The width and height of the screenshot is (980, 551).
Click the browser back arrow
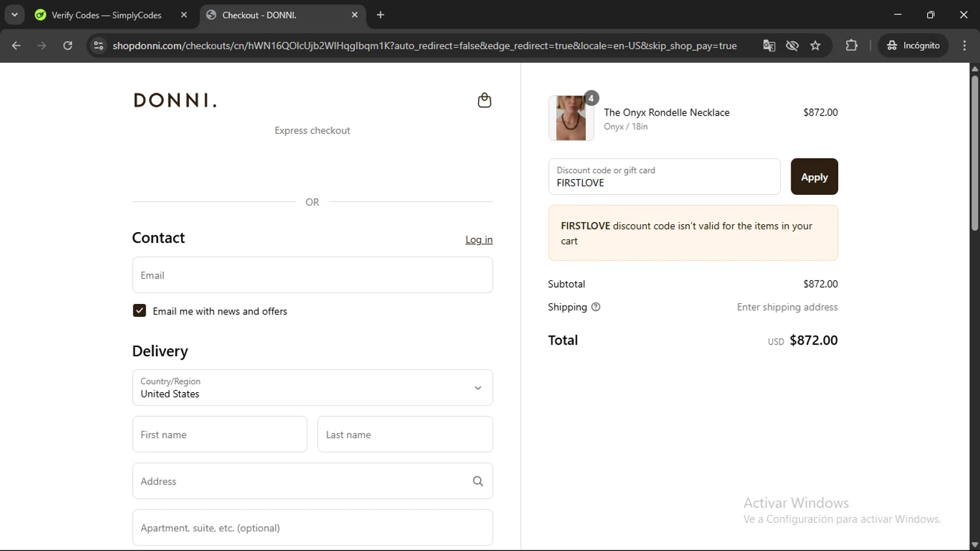click(x=16, y=46)
